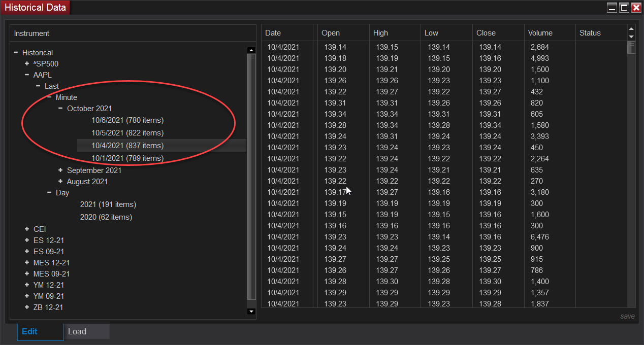Collapse the Minute node
The height and width of the screenshot is (345, 644).
click(49, 97)
